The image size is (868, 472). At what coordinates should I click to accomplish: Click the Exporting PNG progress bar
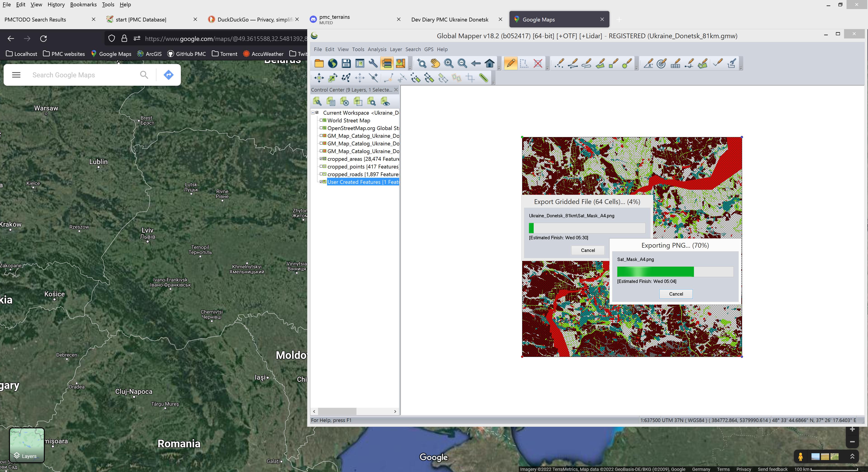point(675,271)
